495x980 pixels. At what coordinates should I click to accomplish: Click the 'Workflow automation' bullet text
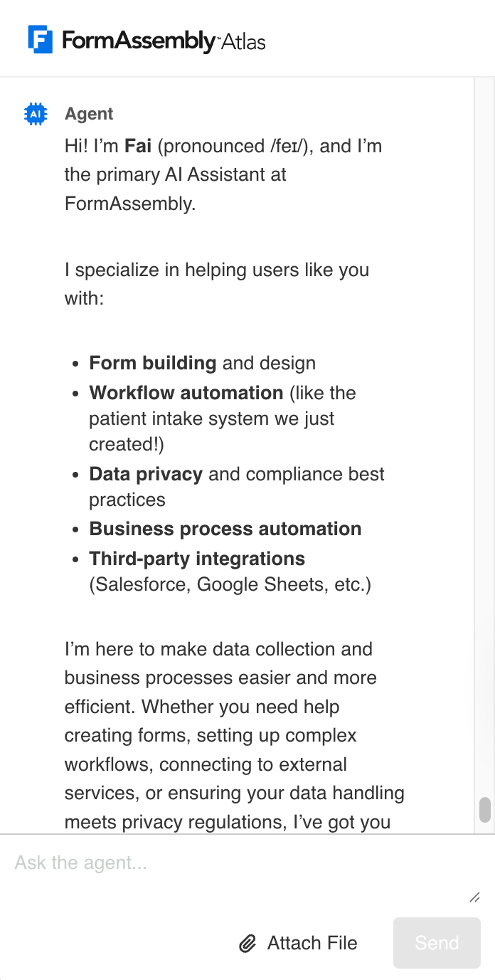pos(186,393)
